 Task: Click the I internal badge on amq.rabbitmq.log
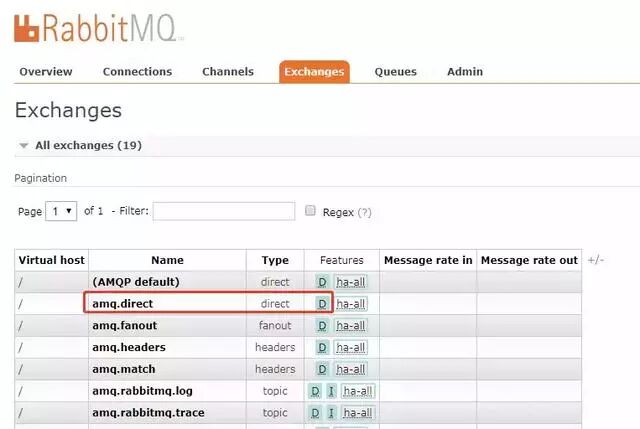coord(331,391)
